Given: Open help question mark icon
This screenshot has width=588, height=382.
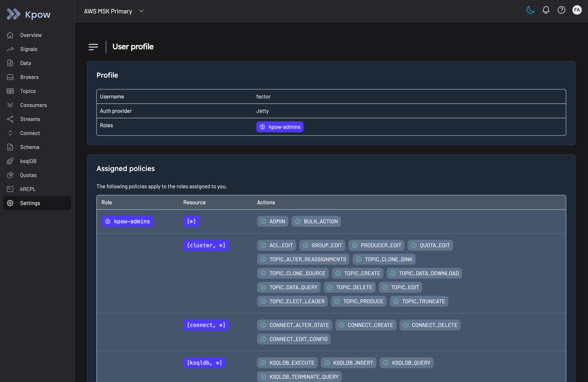Looking at the screenshot, I should point(562,10).
